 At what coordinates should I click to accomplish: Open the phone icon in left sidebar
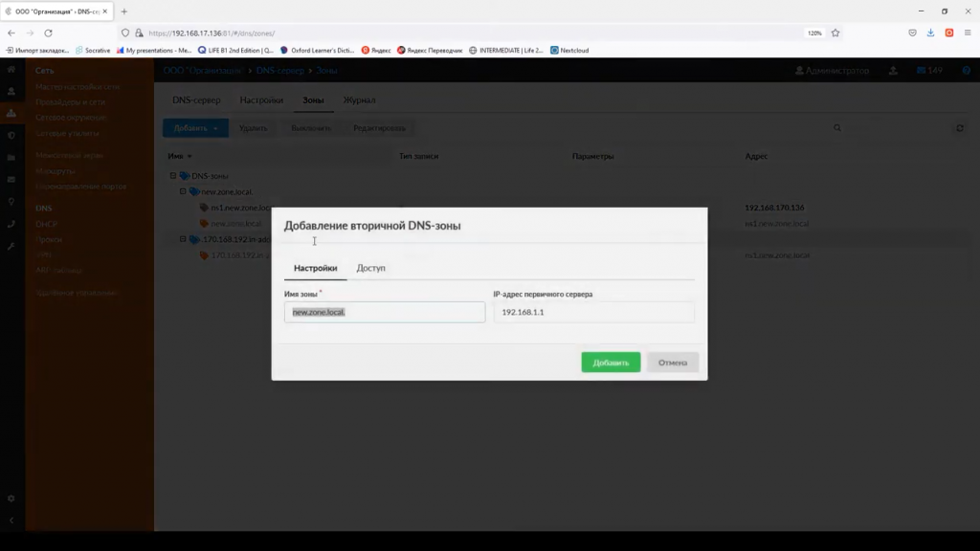point(11,224)
